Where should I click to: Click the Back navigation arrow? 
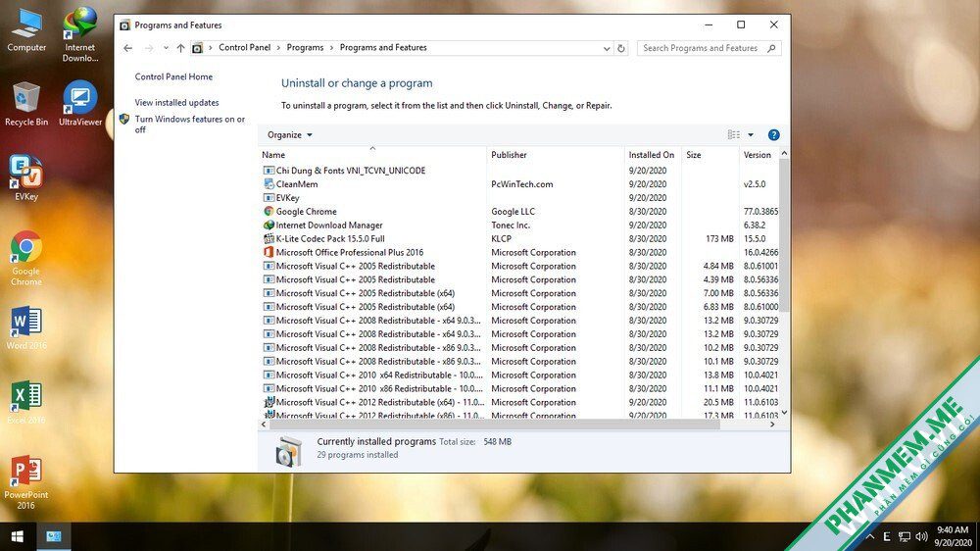coord(128,48)
